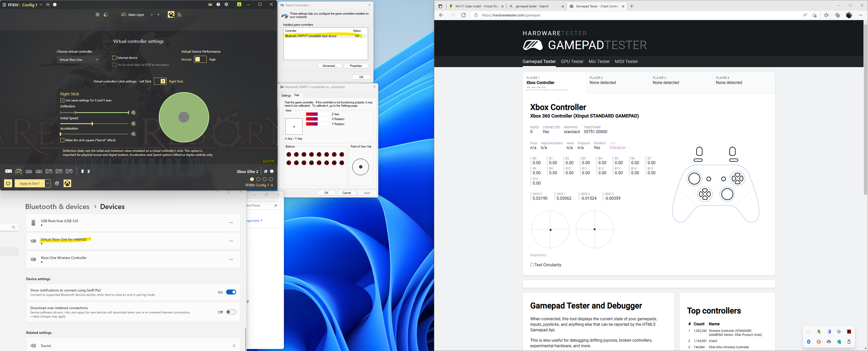
Task: Open GPU Tester page tab
Action: pyautogui.click(x=572, y=62)
